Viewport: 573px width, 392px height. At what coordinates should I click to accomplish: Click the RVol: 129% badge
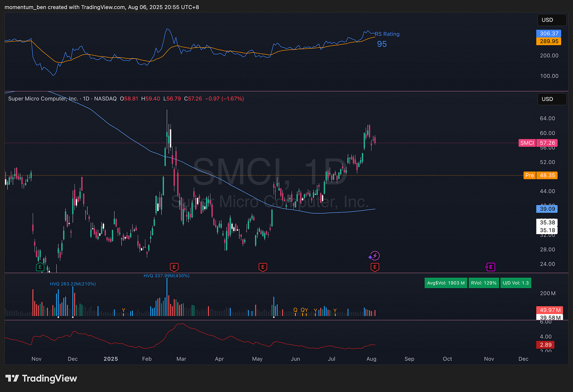tap(484, 283)
